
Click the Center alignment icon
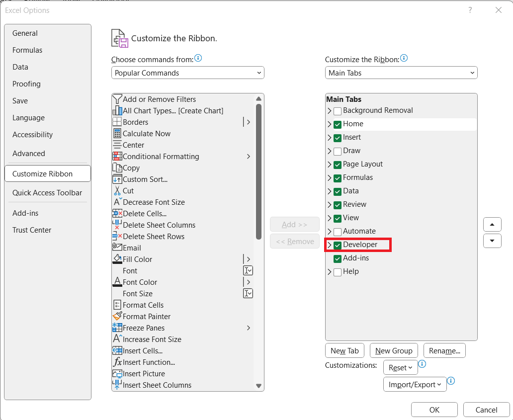tap(117, 145)
